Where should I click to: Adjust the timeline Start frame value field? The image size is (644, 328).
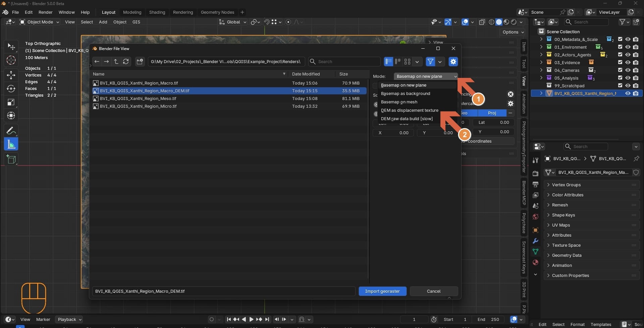pos(455,319)
